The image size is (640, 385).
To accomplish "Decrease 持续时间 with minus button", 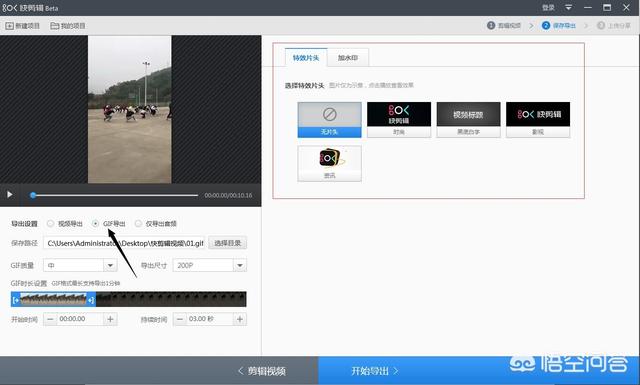I will click(180, 319).
